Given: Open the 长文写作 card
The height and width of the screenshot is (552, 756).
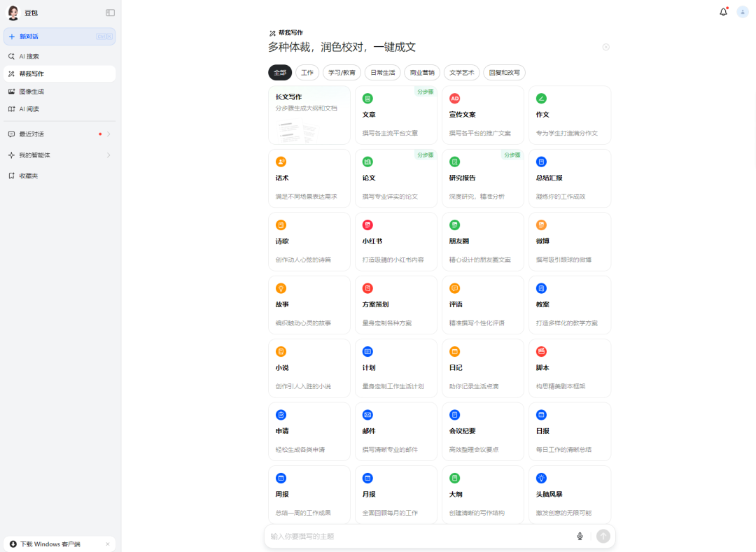Looking at the screenshot, I should pyautogui.click(x=309, y=115).
